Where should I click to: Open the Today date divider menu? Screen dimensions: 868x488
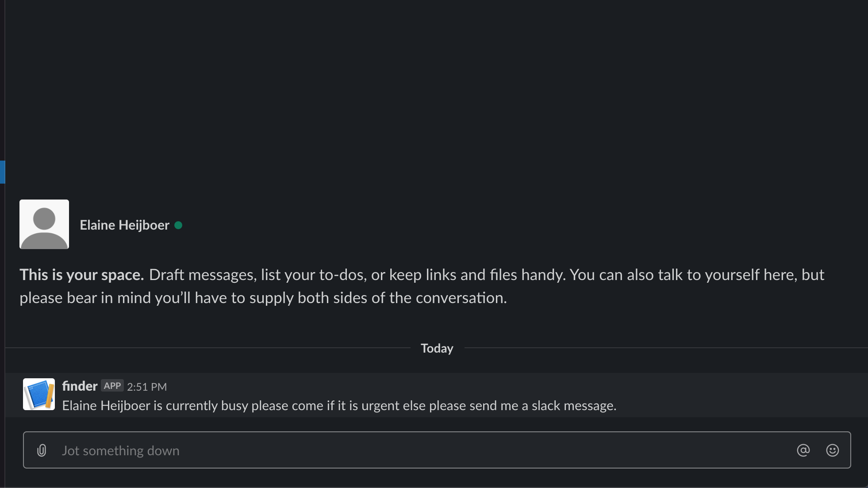tap(437, 348)
